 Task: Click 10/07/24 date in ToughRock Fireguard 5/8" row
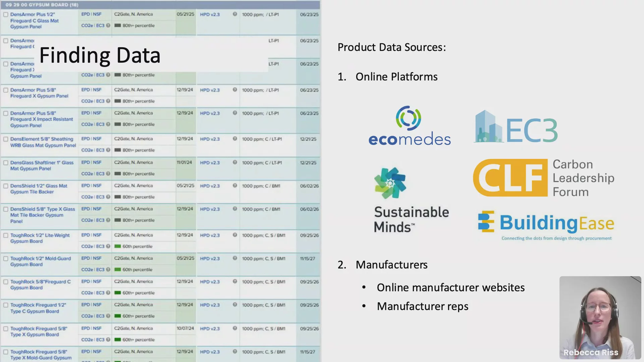(x=185, y=328)
